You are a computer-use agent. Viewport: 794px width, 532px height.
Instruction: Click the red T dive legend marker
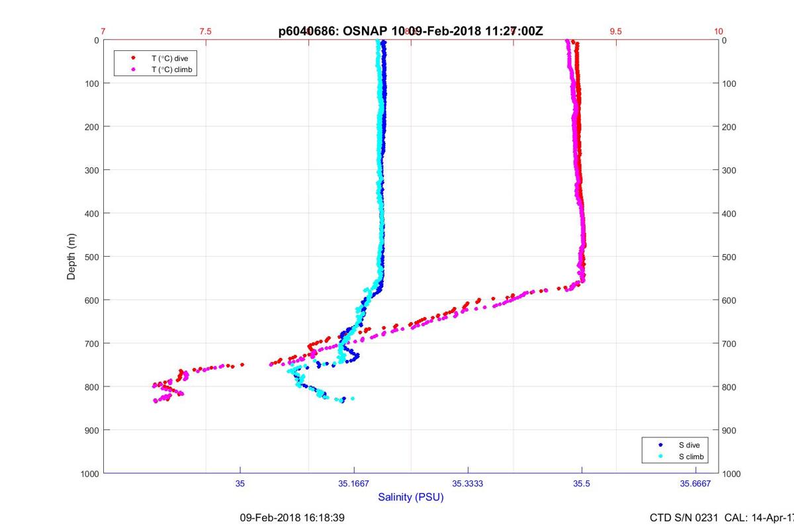pyautogui.click(x=134, y=58)
